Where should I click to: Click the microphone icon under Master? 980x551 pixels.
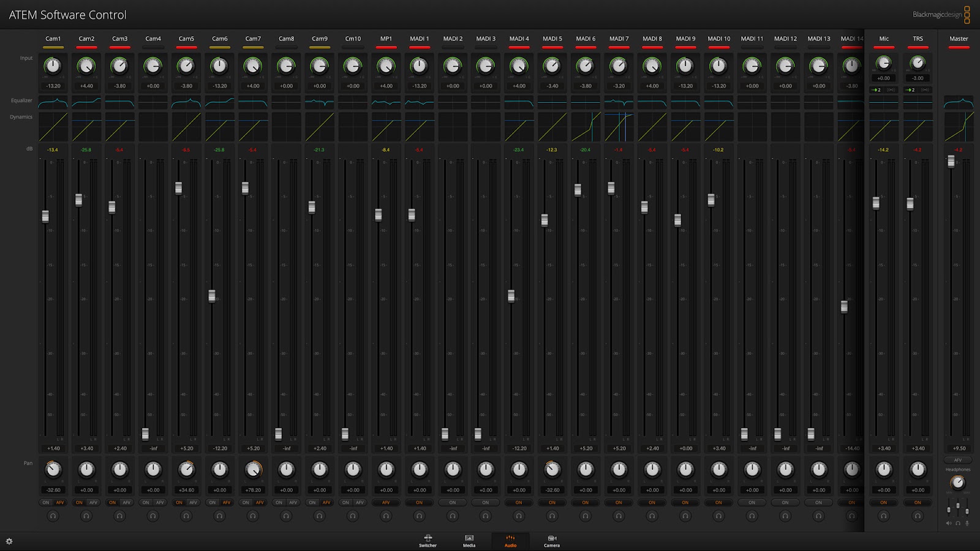click(x=967, y=523)
